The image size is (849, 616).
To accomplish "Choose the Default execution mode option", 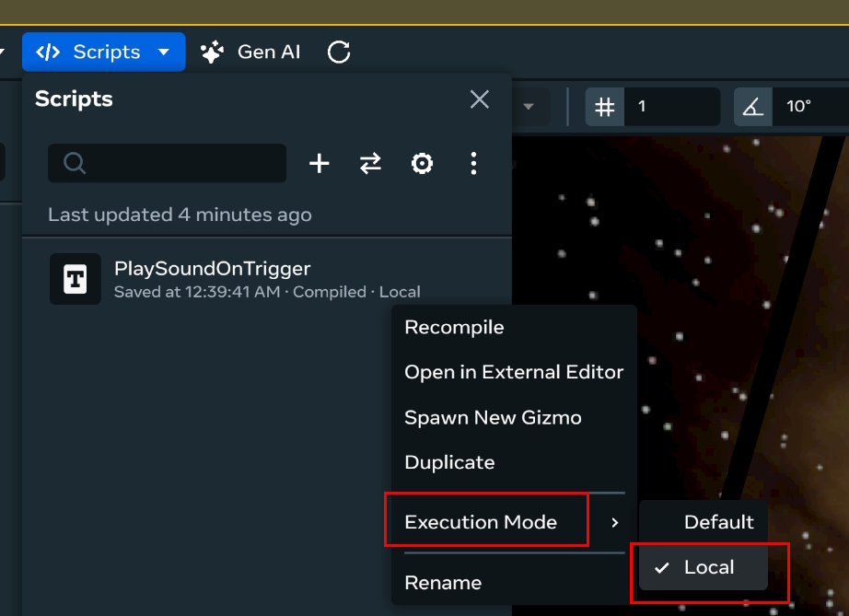I will coord(718,522).
